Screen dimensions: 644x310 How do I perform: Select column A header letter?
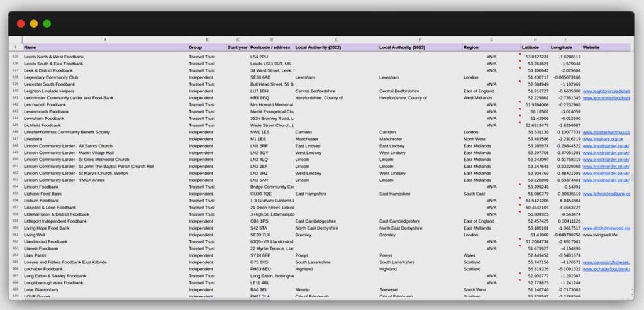[105, 40]
